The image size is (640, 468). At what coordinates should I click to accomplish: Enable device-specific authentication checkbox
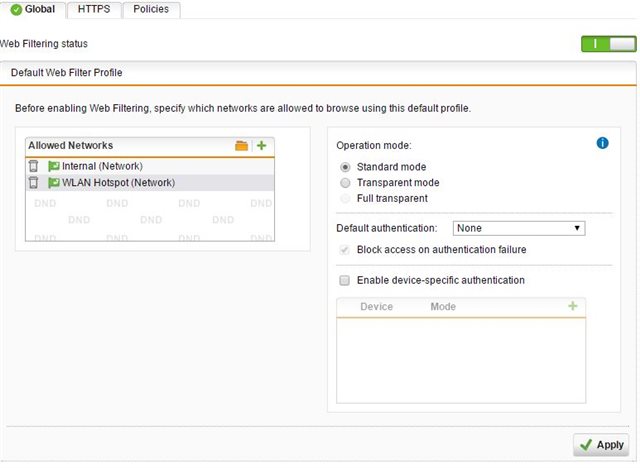[346, 281]
